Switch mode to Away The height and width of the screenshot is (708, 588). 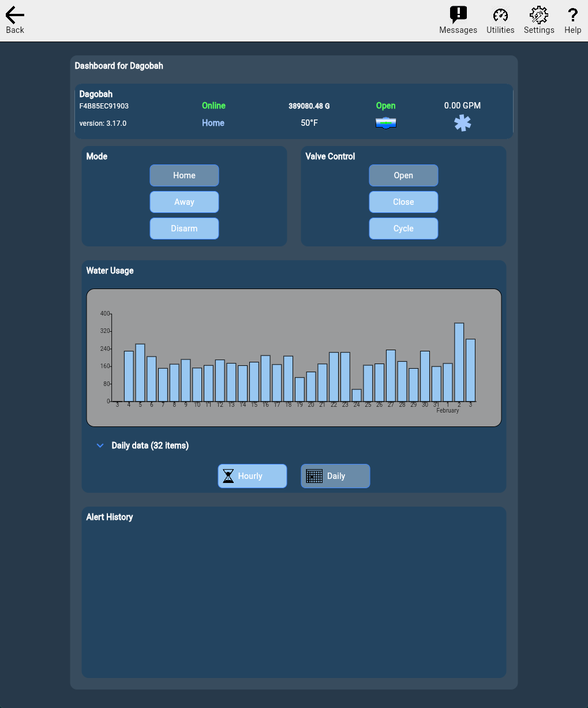click(184, 202)
